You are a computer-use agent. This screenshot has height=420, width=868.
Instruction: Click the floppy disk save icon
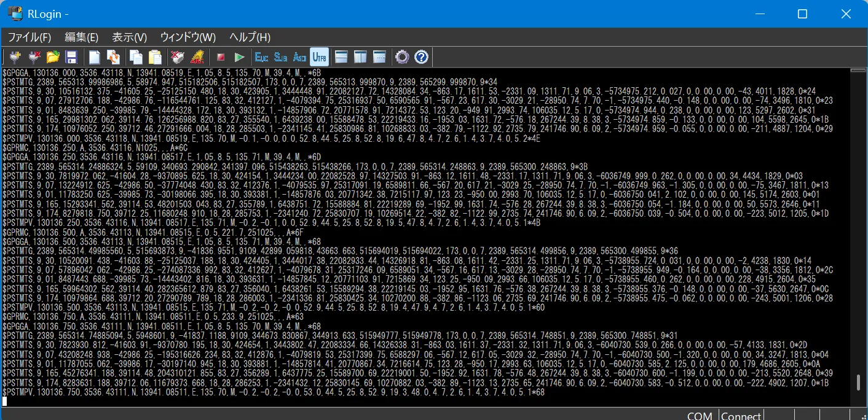coord(71,57)
